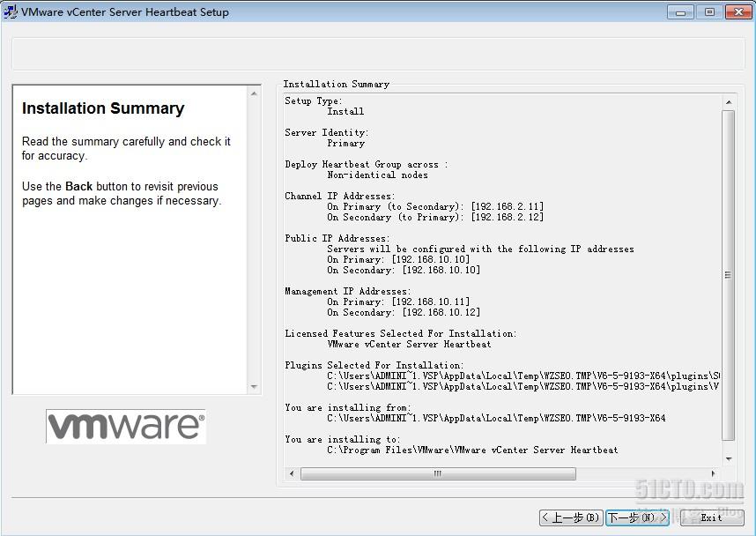This screenshot has height=536, width=756.
Task: Click the 'Installation Summary' group box label
Action: [x=336, y=84]
